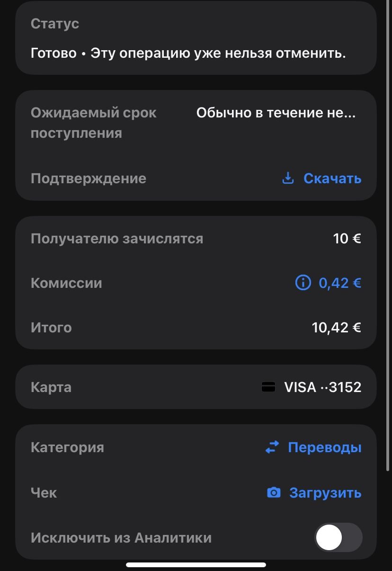
Task: Click the 10 € recipient amount
Action: click(x=347, y=238)
